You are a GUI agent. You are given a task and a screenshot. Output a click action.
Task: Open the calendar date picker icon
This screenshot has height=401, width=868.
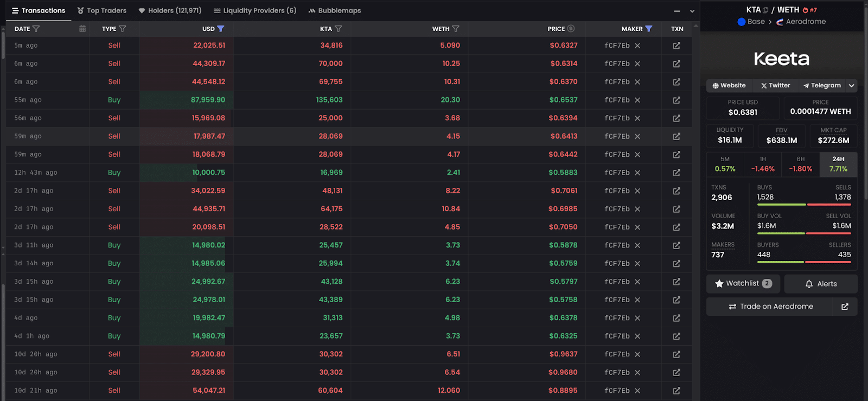[82, 29]
